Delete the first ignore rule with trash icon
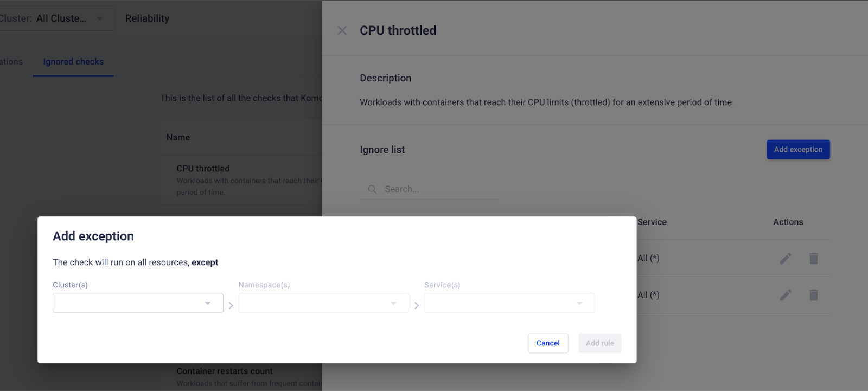Screen dimensions: 868x391 (813, 259)
